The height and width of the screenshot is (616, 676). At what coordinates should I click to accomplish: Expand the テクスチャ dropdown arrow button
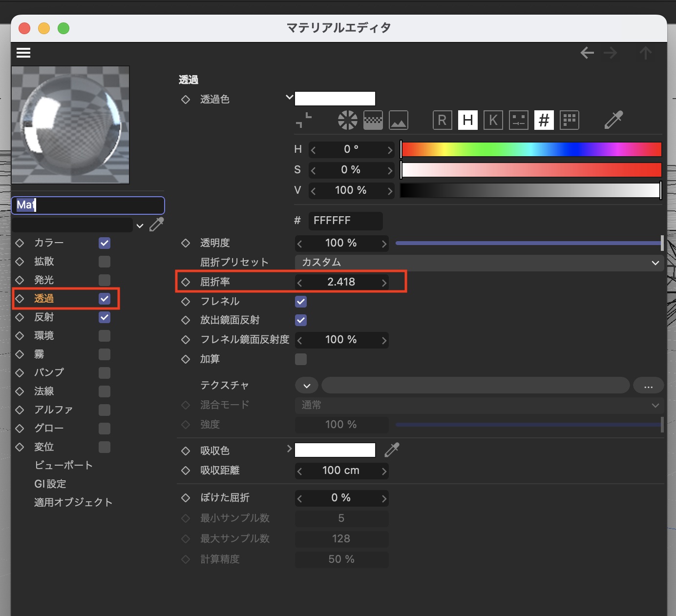307,386
